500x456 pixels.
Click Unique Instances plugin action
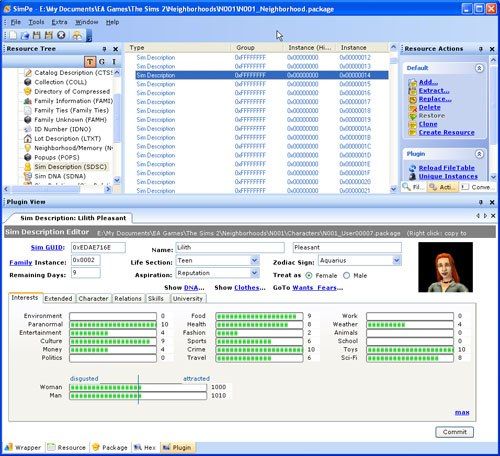[448, 176]
